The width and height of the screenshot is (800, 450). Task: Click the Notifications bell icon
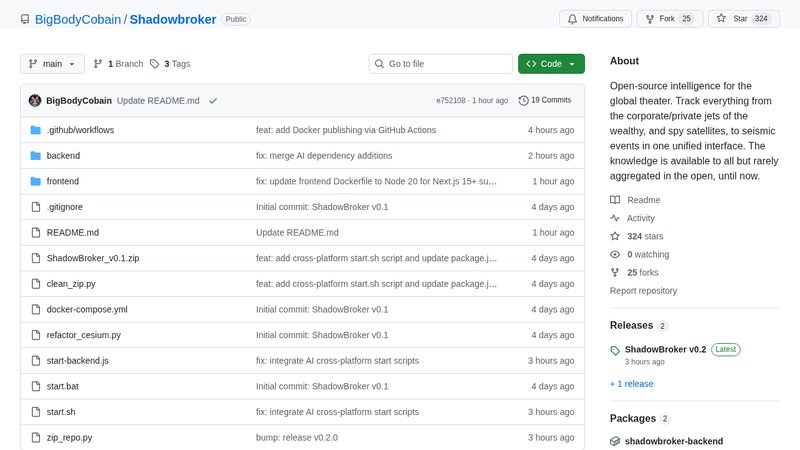click(x=572, y=19)
